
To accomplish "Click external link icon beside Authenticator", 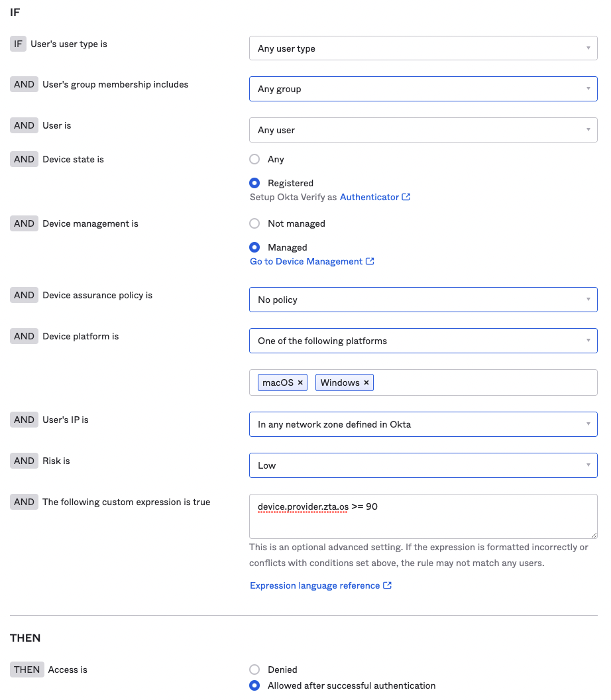I will pos(406,197).
